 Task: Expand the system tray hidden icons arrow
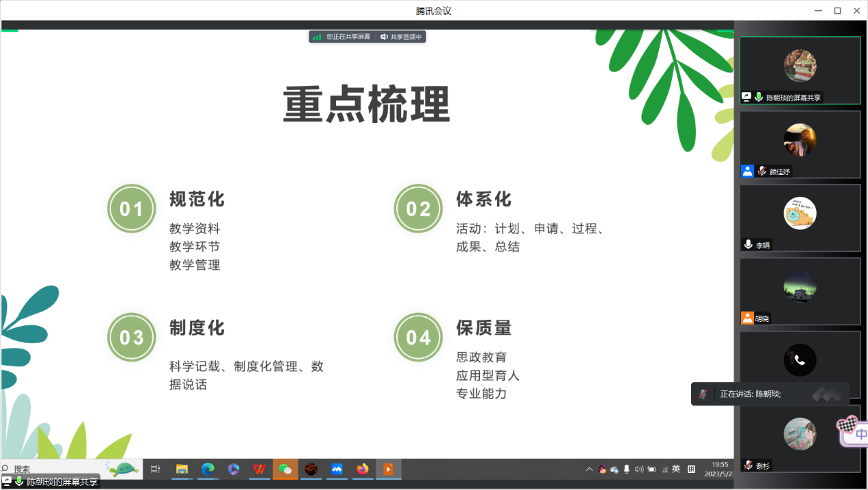[x=589, y=469]
